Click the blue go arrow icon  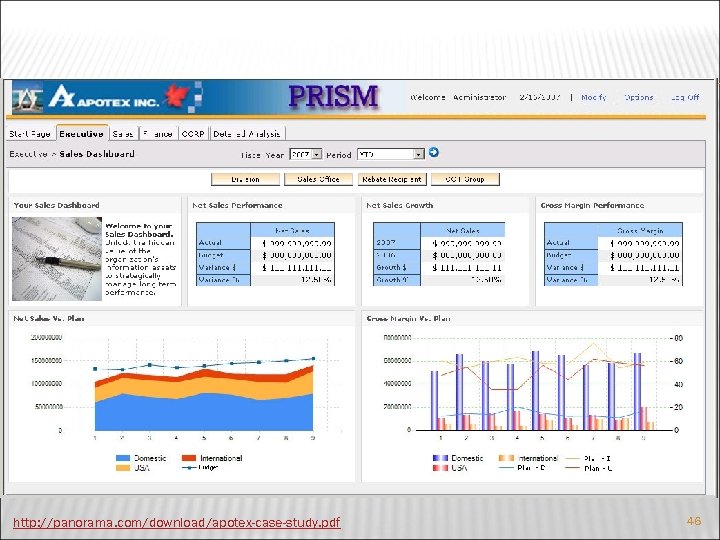point(433,152)
